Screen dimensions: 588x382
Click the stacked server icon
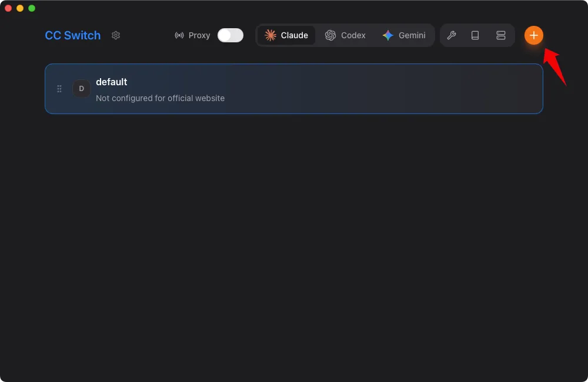501,35
